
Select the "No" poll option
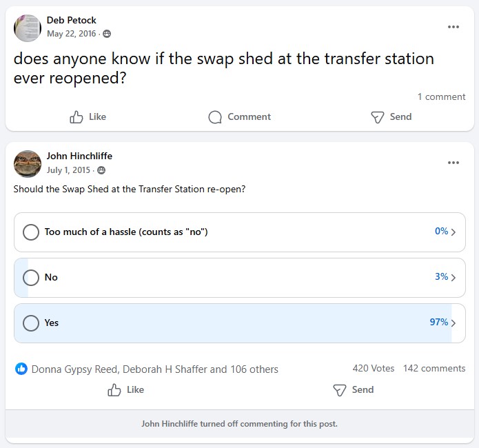[31, 277]
